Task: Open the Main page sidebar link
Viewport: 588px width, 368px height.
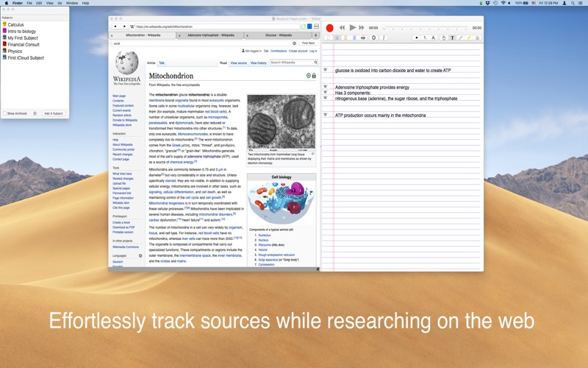Action: (x=119, y=96)
